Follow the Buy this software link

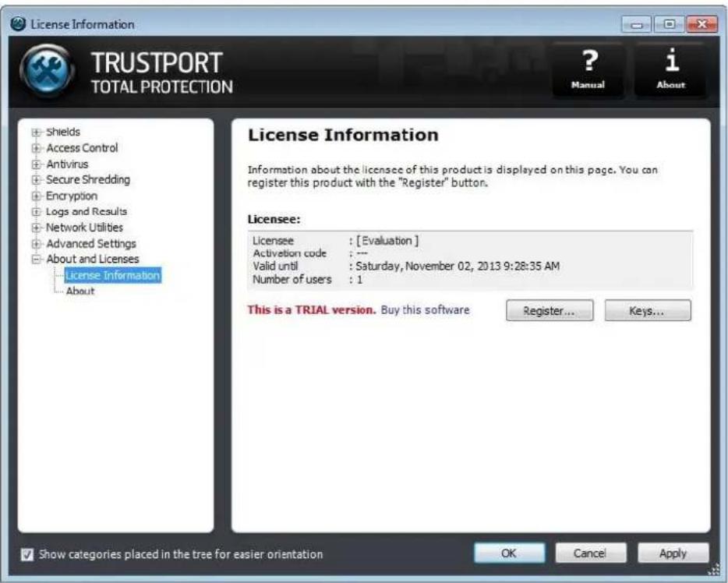pyautogui.click(x=425, y=310)
